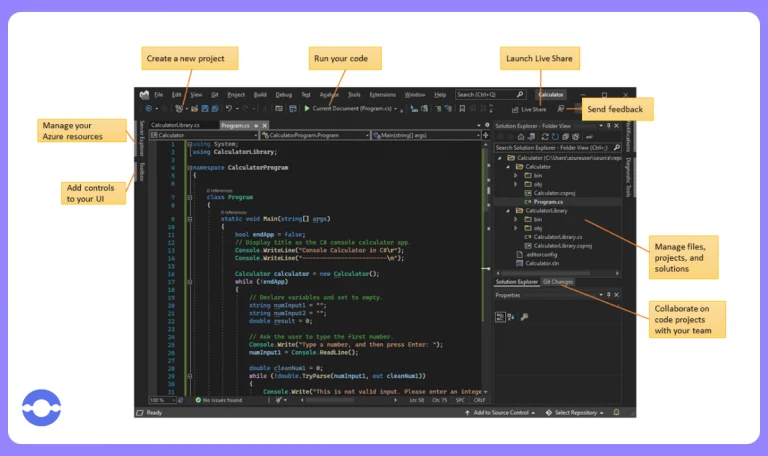The height and width of the screenshot is (456, 768).
Task: Click the editor horizontal scrollbar
Action: (348, 400)
